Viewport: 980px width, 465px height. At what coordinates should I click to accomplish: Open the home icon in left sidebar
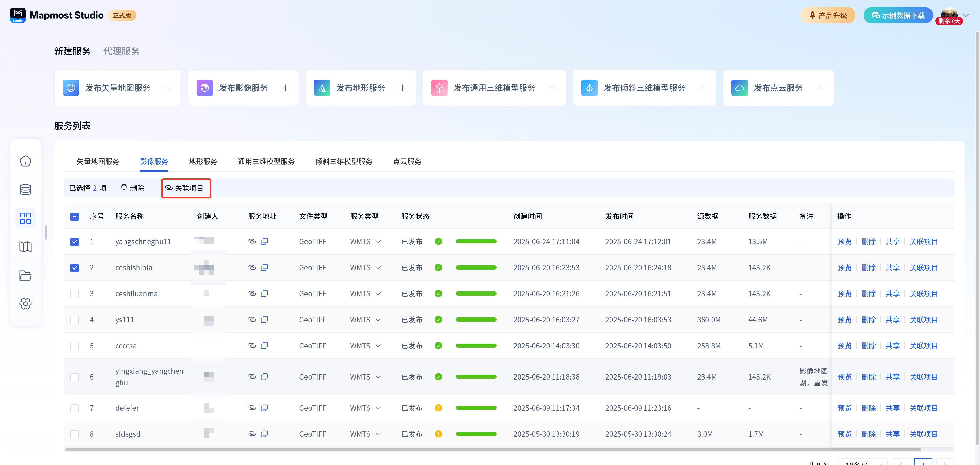pos(26,161)
